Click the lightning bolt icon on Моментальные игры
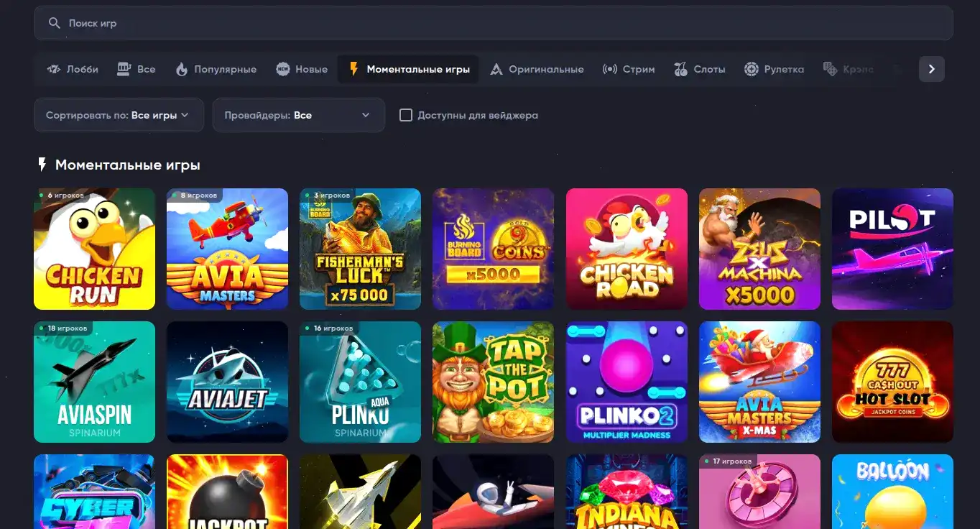This screenshot has height=529, width=980. 353,68
